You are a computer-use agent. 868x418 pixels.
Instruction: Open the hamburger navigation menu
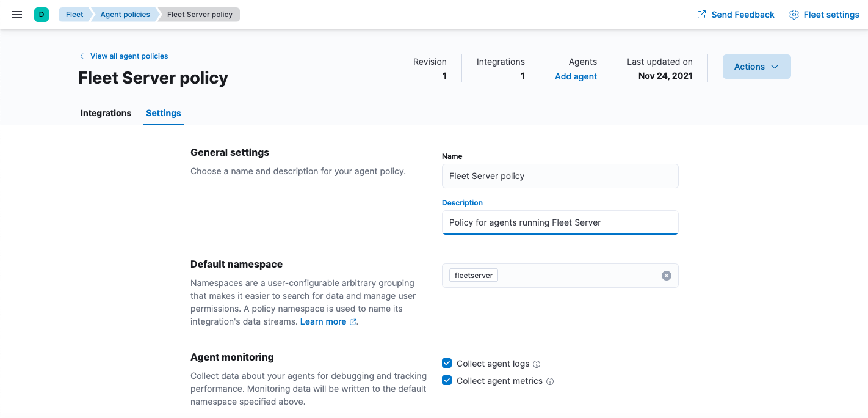point(16,14)
